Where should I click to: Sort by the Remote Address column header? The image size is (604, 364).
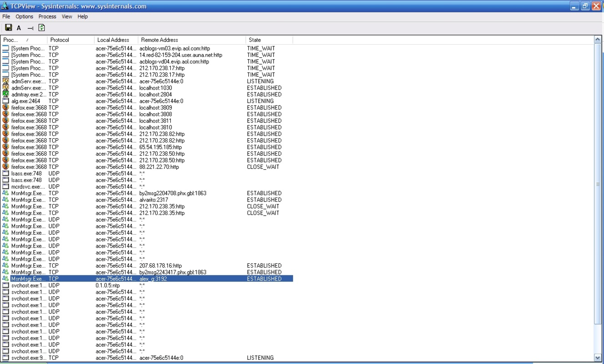click(159, 40)
